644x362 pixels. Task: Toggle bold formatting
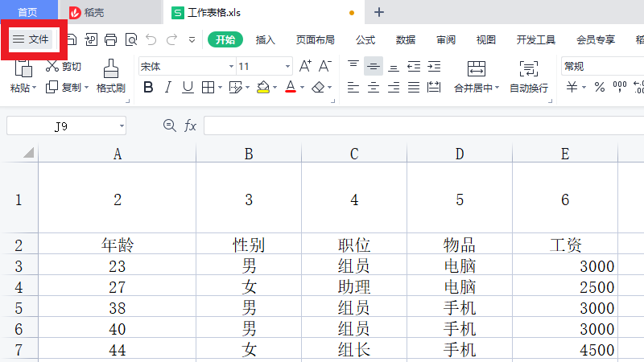[x=148, y=88]
